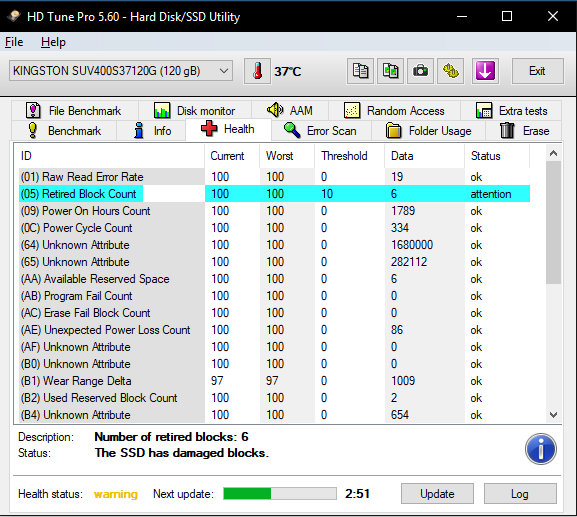
Task: Copy info to clipboard icon
Action: (360, 71)
